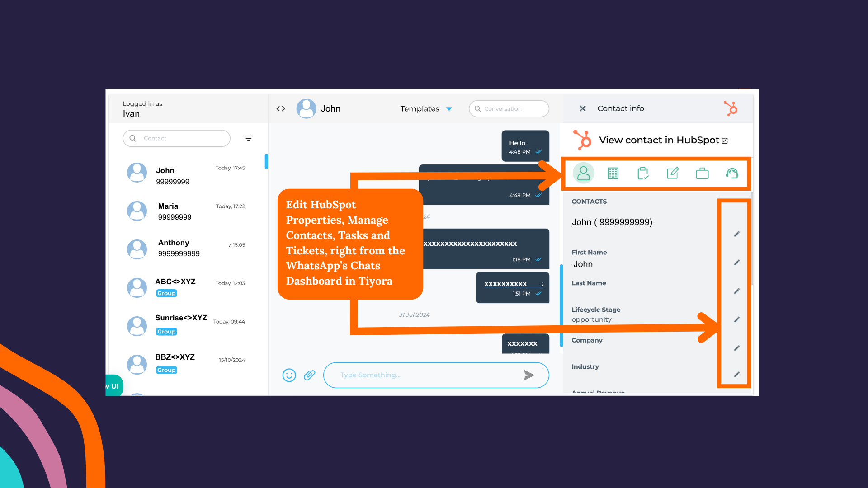Click John's name in chat header
This screenshot has height=488, width=868.
[330, 109]
